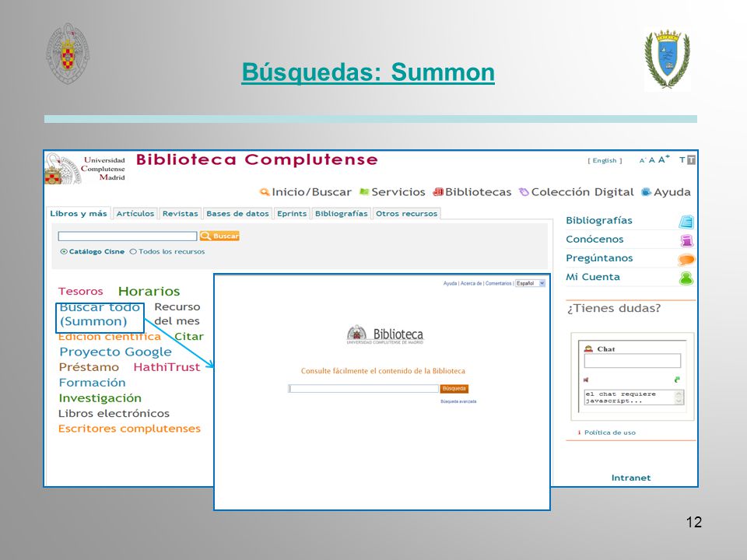
Task: Click the green Servicios icon
Action: (x=364, y=191)
